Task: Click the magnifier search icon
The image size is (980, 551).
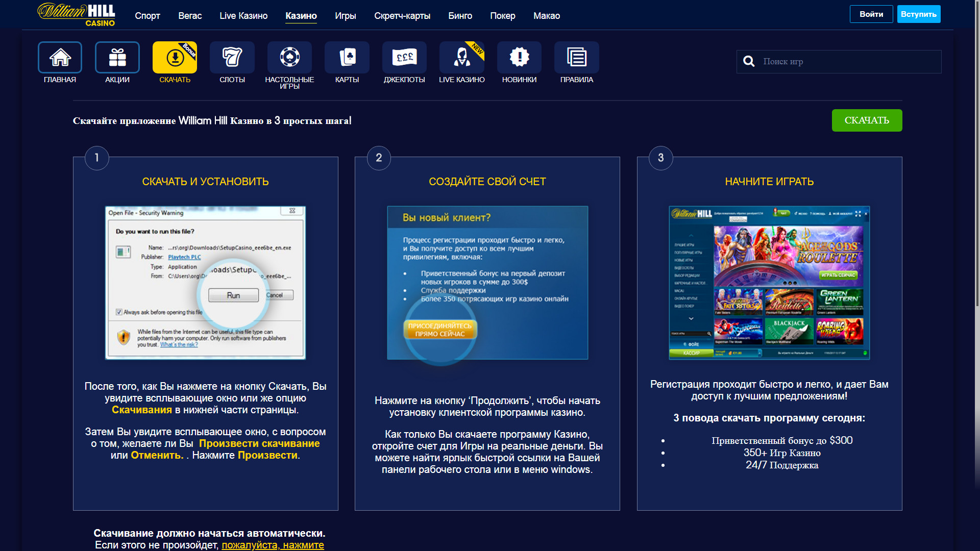Action: tap(749, 62)
